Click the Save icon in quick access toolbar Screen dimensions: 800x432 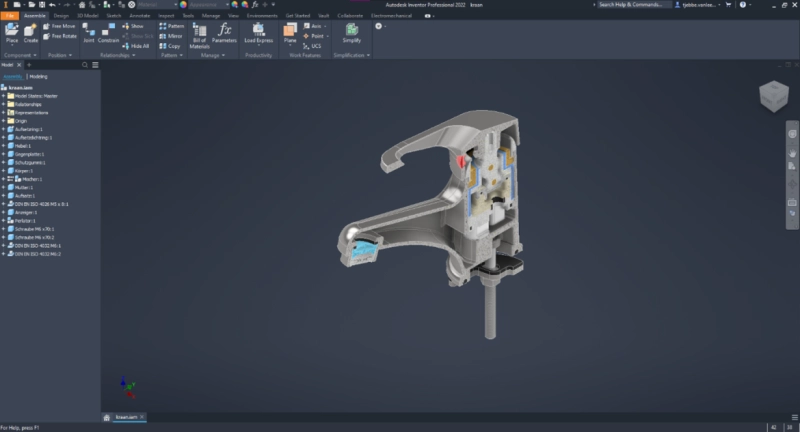(42, 5)
